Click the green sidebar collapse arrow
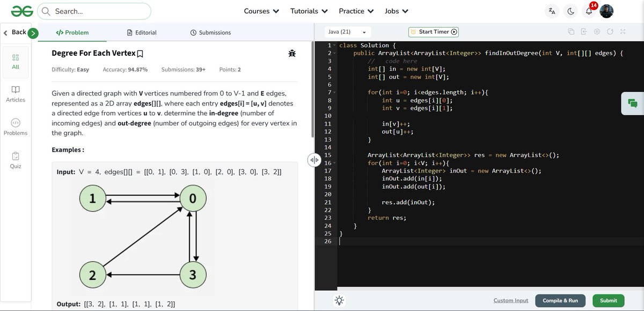Image resolution: width=644 pixels, height=311 pixels. [x=33, y=33]
